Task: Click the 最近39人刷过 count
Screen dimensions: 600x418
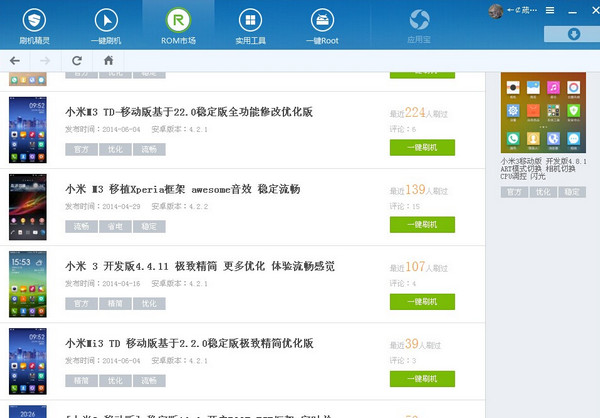Action: 415,344
